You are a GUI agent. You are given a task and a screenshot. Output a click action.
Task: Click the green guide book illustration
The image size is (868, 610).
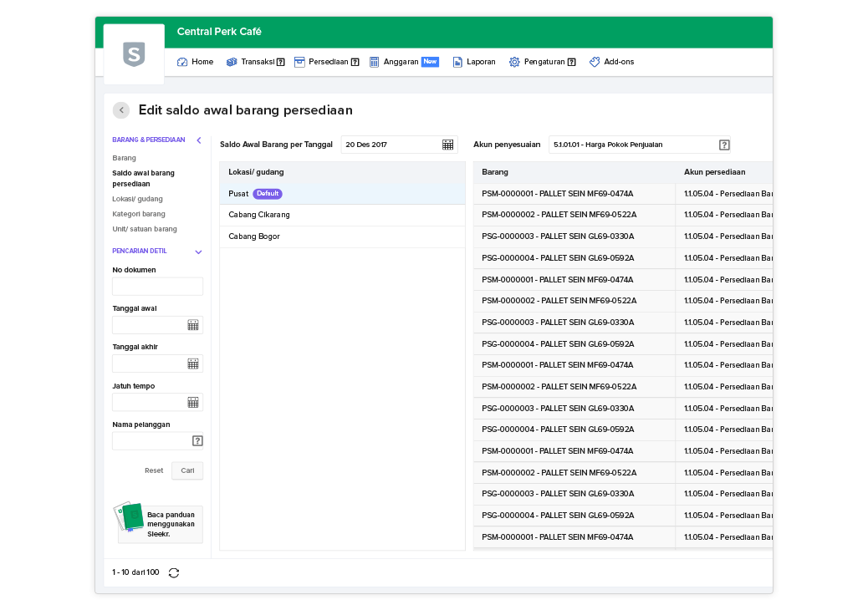pos(129,517)
